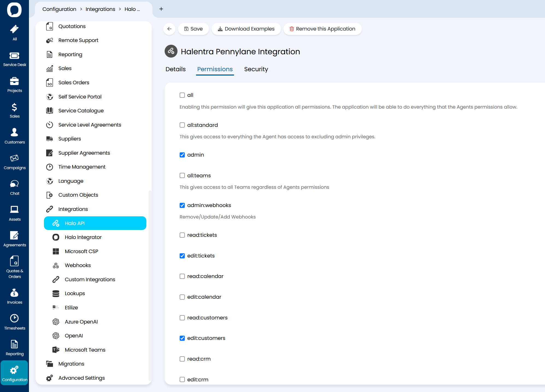The image size is (545, 392).
Task: Enable the read:customers checkbox
Action: [x=182, y=318]
